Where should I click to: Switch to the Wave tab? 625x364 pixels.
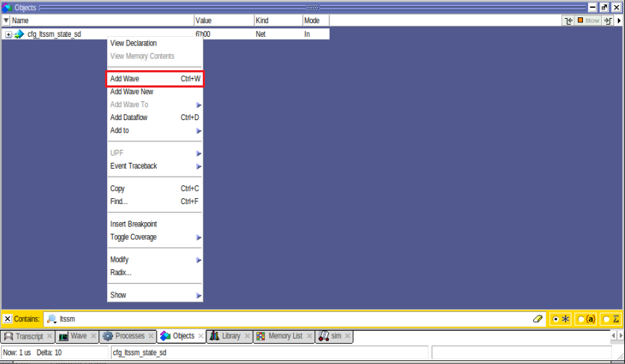point(72,336)
